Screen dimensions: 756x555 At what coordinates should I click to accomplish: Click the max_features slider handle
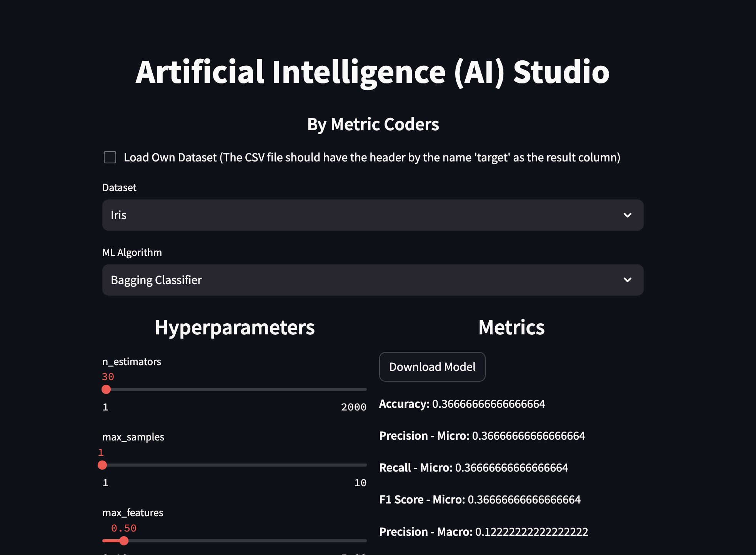(x=123, y=541)
